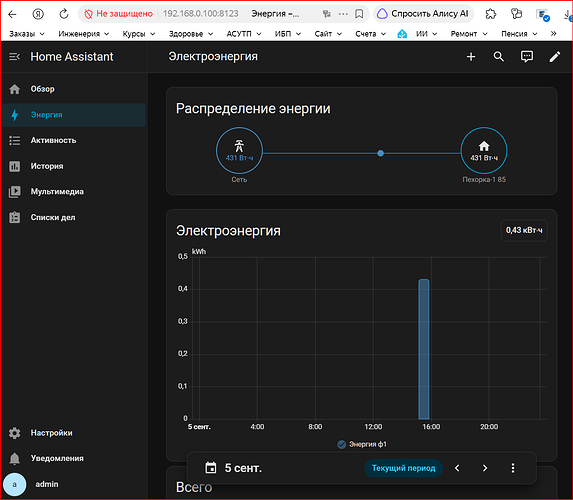This screenshot has width=573, height=500.
Task: Toggle 'Энергия ф1' legend checkbox
Action: (x=342, y=444)
